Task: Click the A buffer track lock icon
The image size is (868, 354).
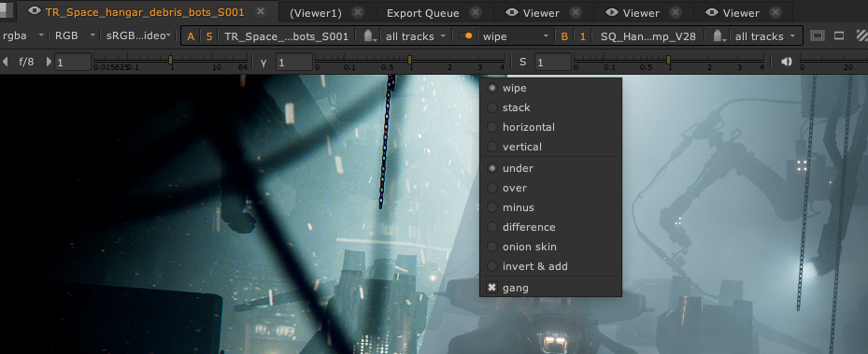Action: [x=370, y=36]
